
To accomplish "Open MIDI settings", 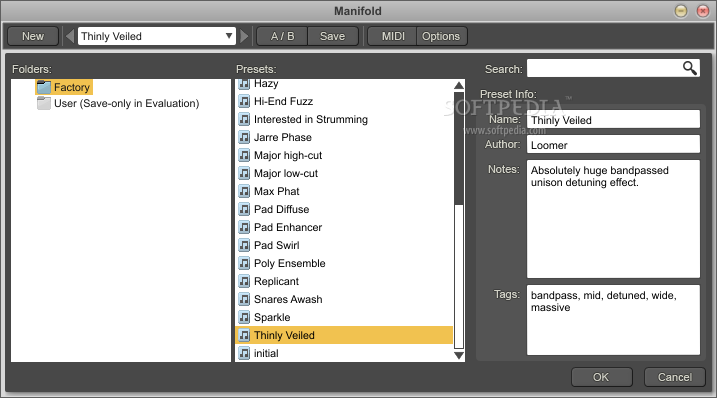I will pos(393,36).
